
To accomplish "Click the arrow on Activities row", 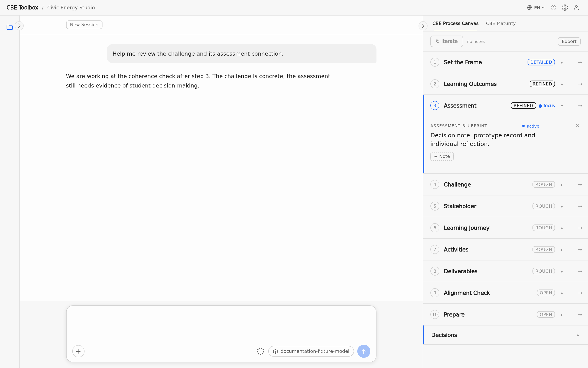I will click(x=580, y=249).
